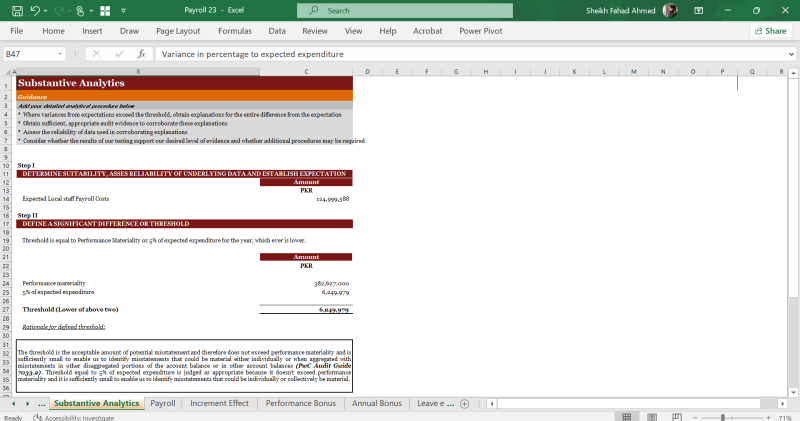Click the vertical scrollbar down arrow
800x421 pixels.
pos(793,392)
